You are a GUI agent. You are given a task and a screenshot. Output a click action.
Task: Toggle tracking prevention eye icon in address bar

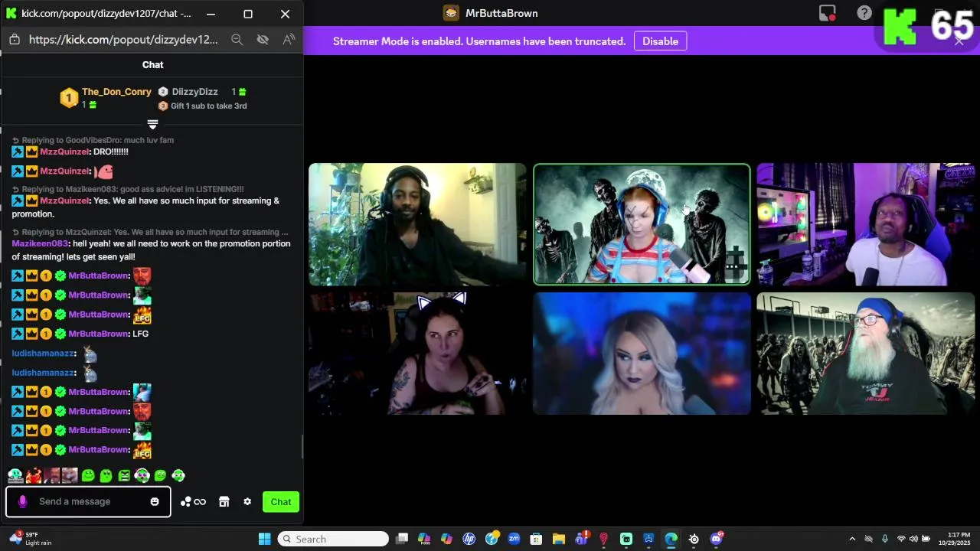coord(263,40)
